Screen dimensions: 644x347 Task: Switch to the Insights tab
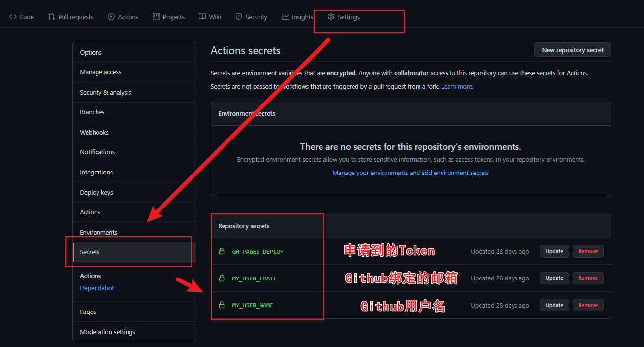(302, 17)
